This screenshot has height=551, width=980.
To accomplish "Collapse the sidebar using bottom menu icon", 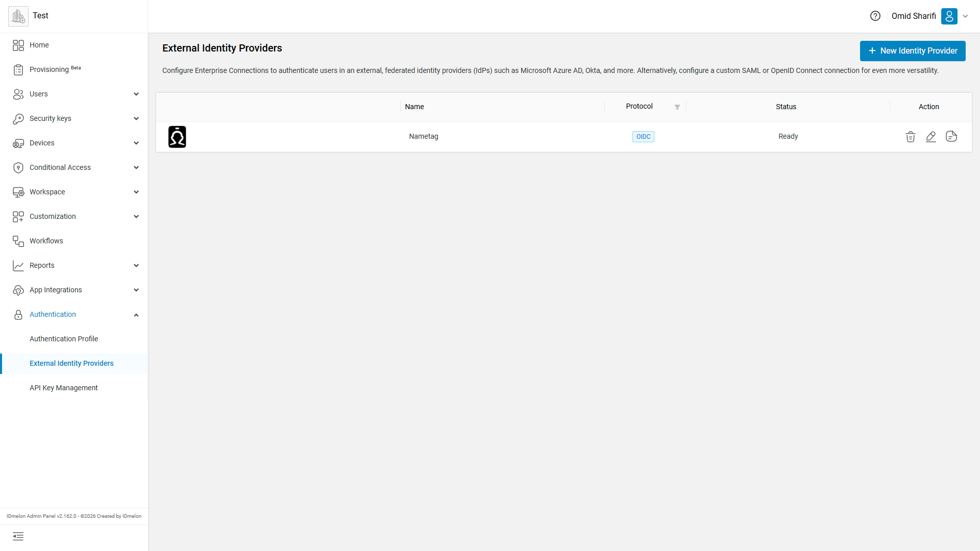I will [18, 536].
